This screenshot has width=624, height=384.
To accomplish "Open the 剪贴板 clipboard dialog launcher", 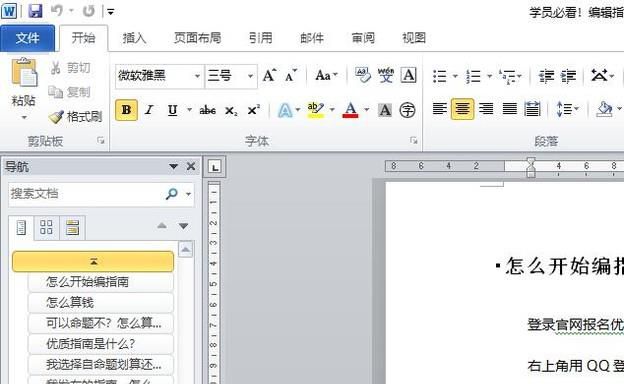I will click(101, 140).
